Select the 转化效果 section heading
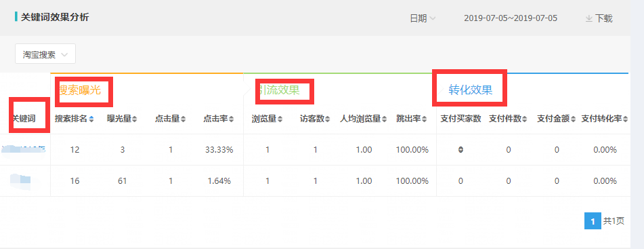Screen dimensions: 644x249 (x=470, y=90)
